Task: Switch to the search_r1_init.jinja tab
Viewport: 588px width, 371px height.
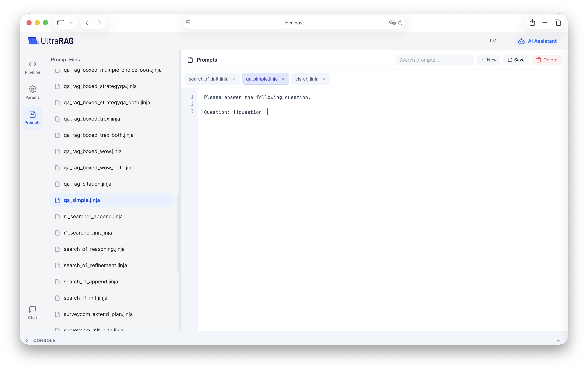Action: point(208,79)
